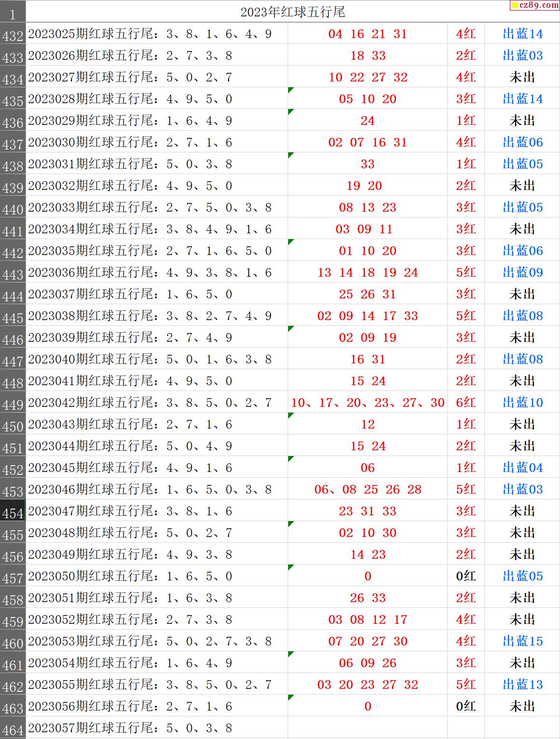Click the 出蓝09 cell
Viewport: 560px width, 739px height.
(x=522, y=272)
